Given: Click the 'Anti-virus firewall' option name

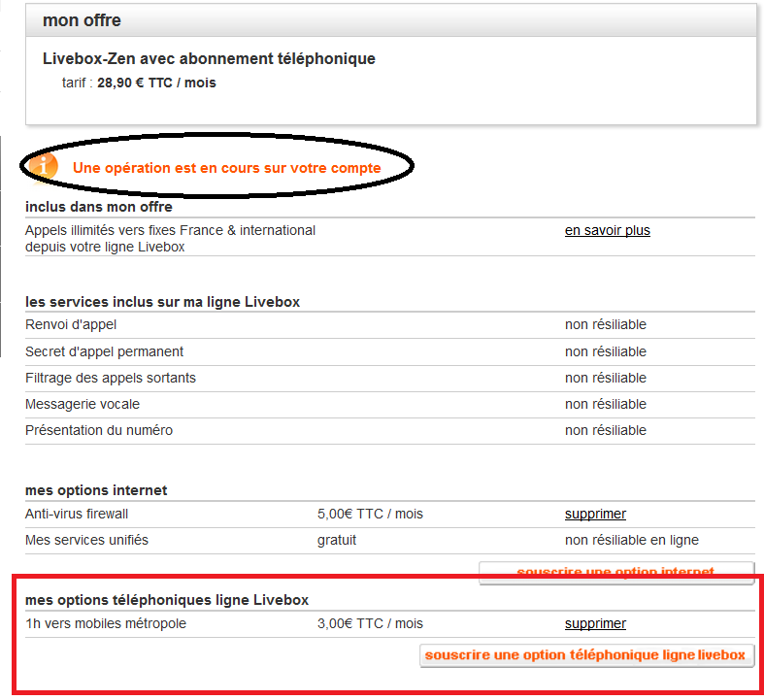Looking at the screenshot, I should pos(77,514).
